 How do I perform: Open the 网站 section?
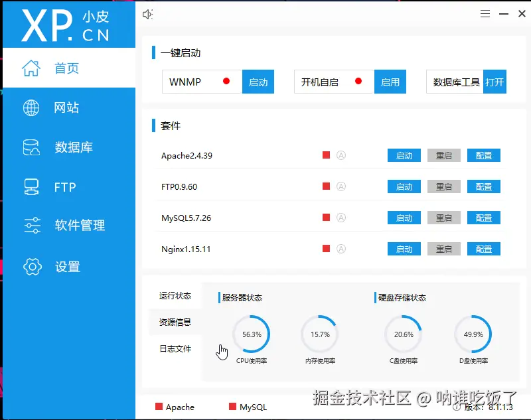pyautogui.click(x=69, y=107)
